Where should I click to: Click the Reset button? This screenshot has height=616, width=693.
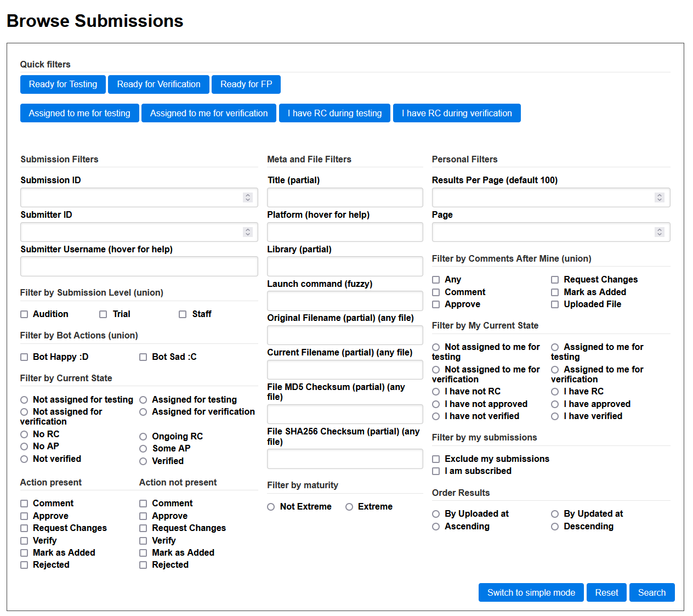click(606, 592)
